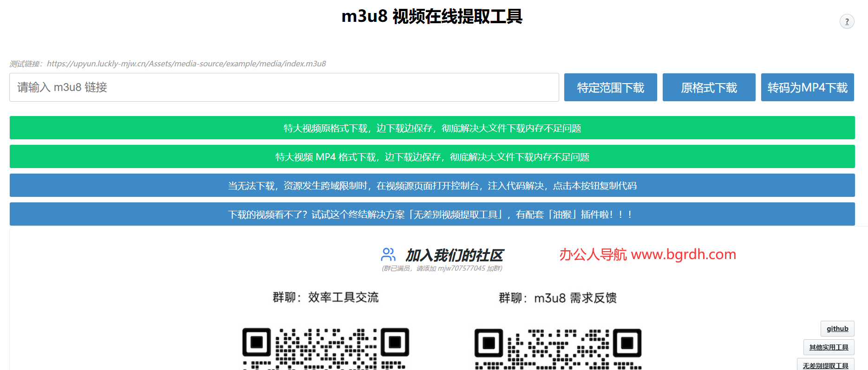This screenshot has height=370, width=868.
Task: Click the m3u8 视频在线提取工具 title
Action: (x=432, y=17)
